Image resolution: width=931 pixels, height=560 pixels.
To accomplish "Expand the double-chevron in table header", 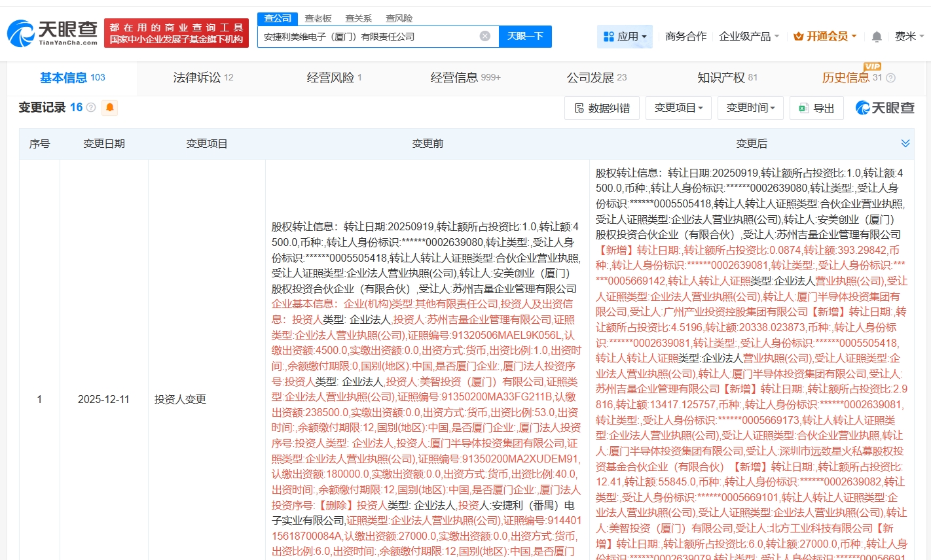I will coord(905,143).
